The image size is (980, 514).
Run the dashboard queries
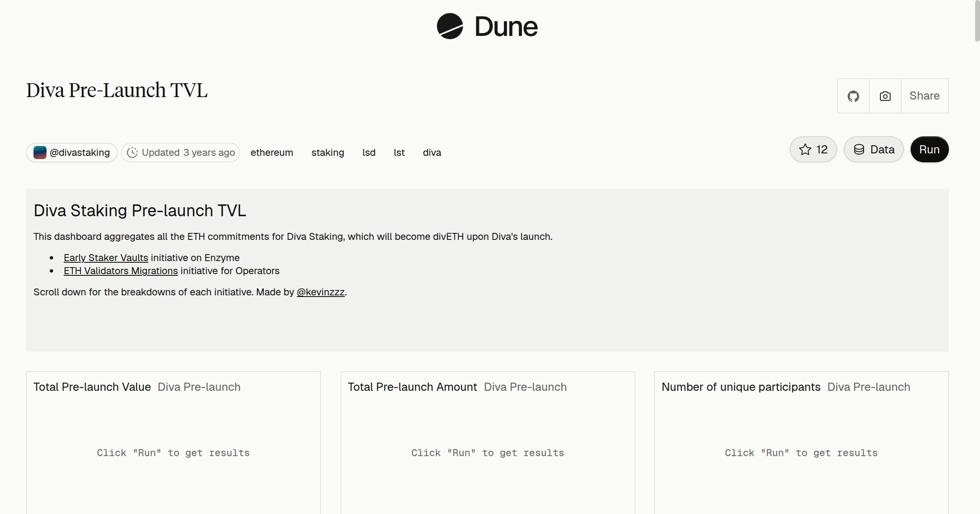929,149
